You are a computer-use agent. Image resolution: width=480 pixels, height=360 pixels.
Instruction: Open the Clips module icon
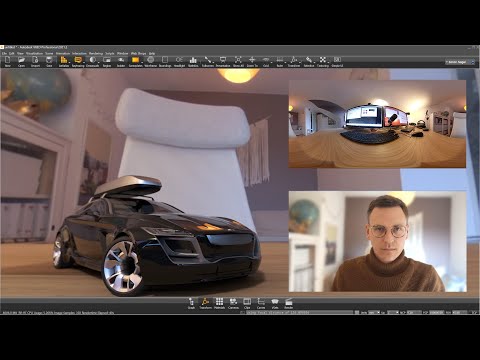[x=247, y=304]
